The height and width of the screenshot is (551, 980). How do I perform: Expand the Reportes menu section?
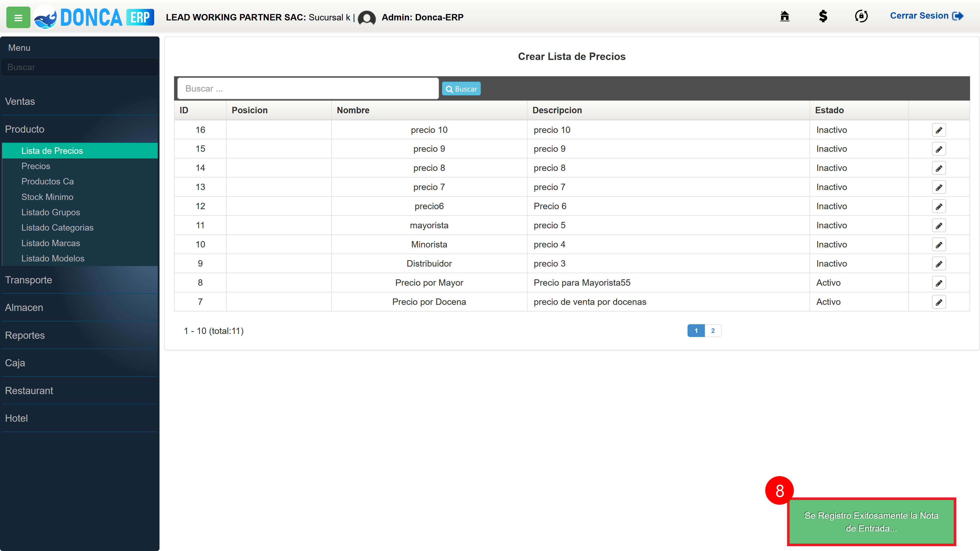coord(80,335)
